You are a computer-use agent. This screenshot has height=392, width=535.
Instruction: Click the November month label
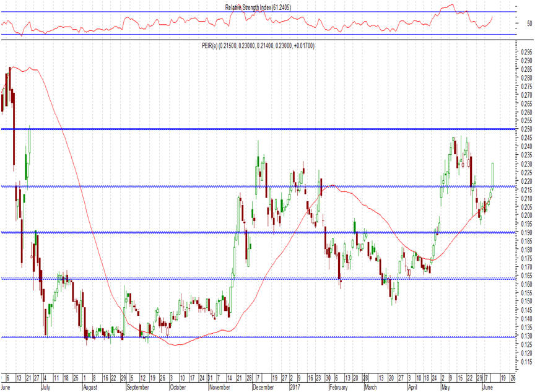(219, 388)
